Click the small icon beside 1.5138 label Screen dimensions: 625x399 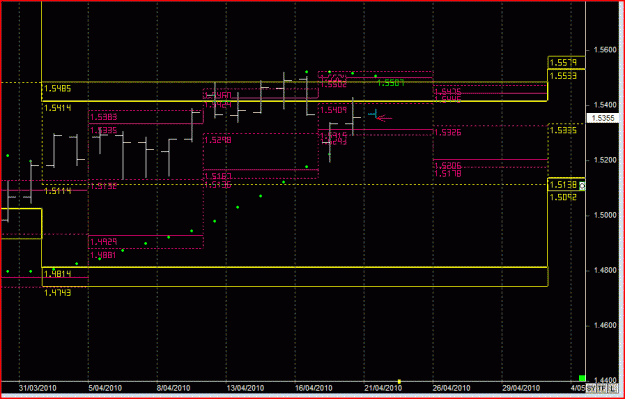click(582, 185)
